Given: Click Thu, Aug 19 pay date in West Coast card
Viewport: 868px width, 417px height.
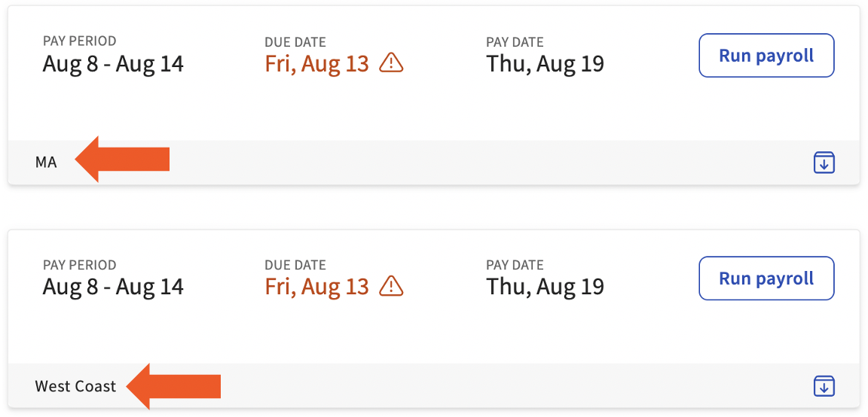Looking at the screenshot, I should [545, 287].
